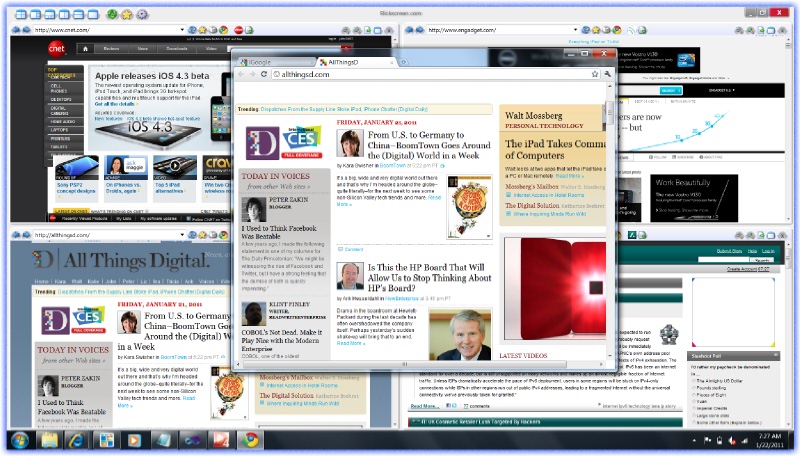Click the cnet home icon in navigation bar
801x456 pixels.
[x=85, y=49]
